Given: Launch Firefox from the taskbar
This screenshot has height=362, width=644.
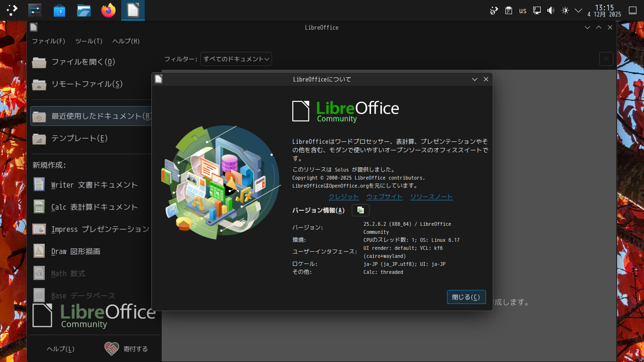Looking at the screenshot, I should (108, 10).
